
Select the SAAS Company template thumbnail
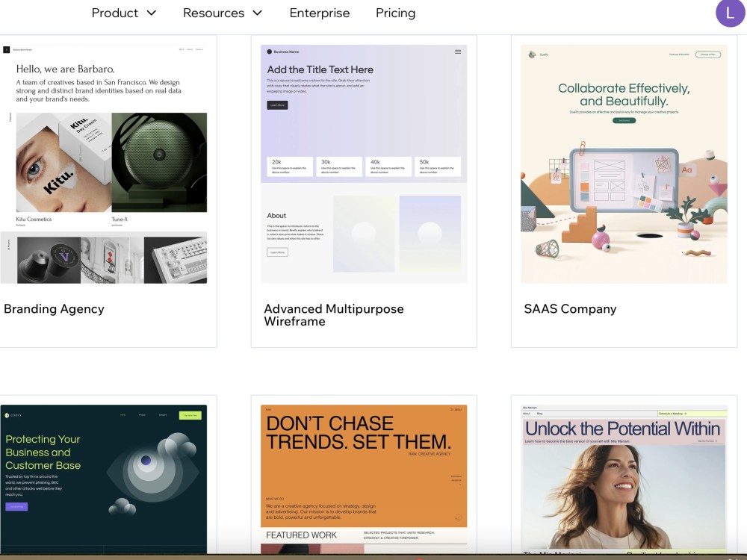tap(624, 164)
